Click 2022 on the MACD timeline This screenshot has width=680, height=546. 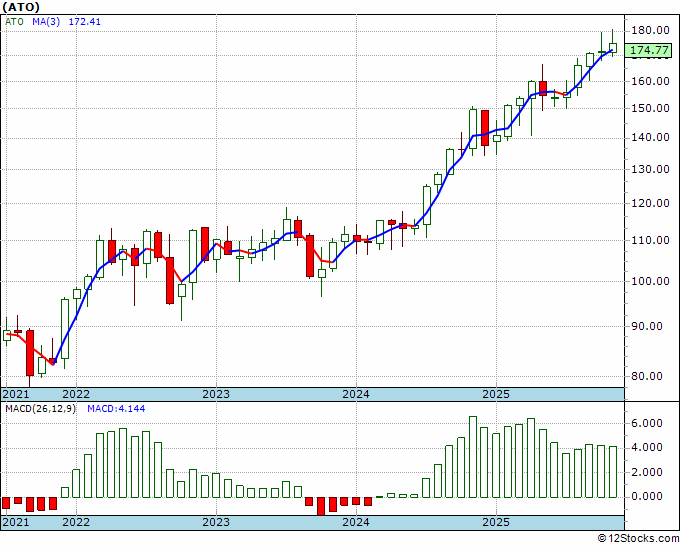(76, 522)
